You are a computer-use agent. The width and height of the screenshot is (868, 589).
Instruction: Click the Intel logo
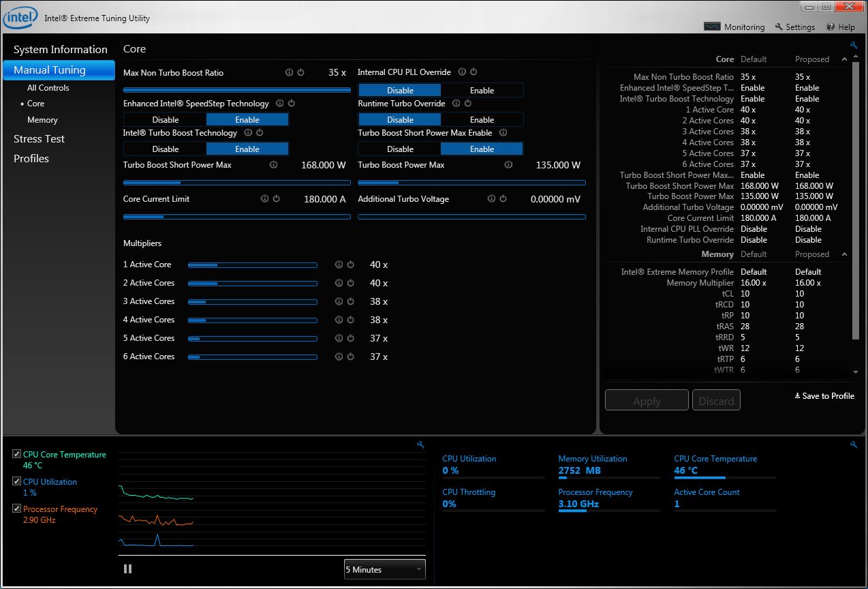pyautogui.click(x=19, y=18)
